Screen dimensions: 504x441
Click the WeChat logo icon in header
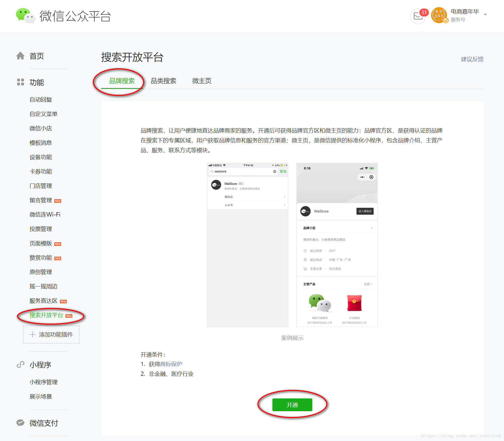pyautogui.click(x=26, y=16)
